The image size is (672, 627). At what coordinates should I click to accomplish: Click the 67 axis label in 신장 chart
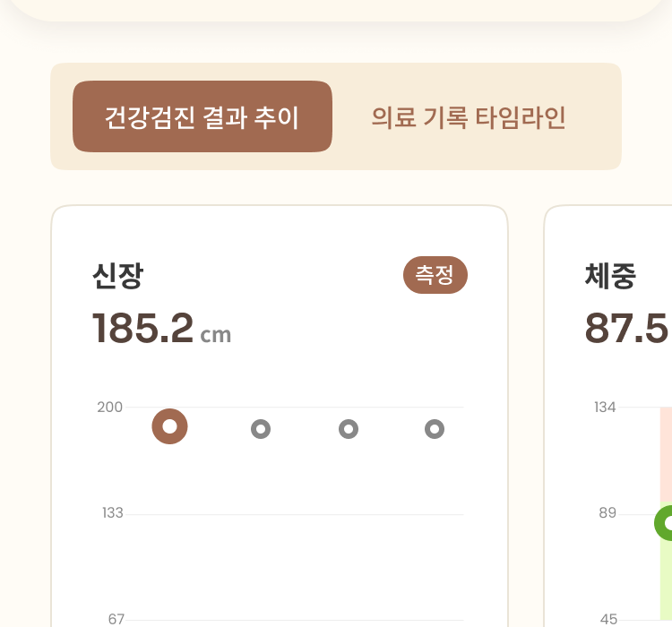116,619
